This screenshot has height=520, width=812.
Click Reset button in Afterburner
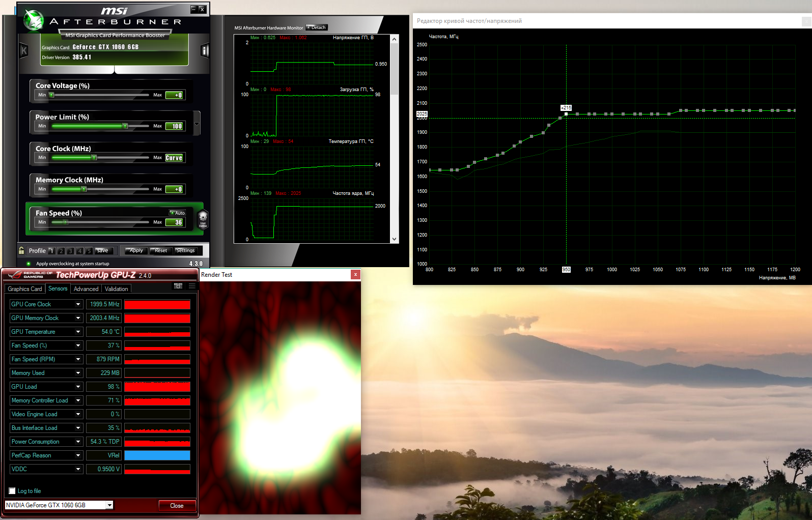click(161, 250)
